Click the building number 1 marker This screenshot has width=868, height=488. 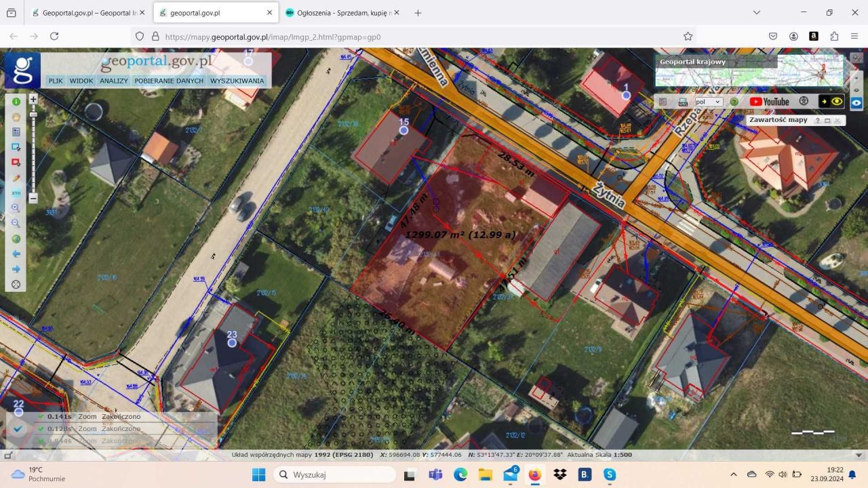click(627, 96)
